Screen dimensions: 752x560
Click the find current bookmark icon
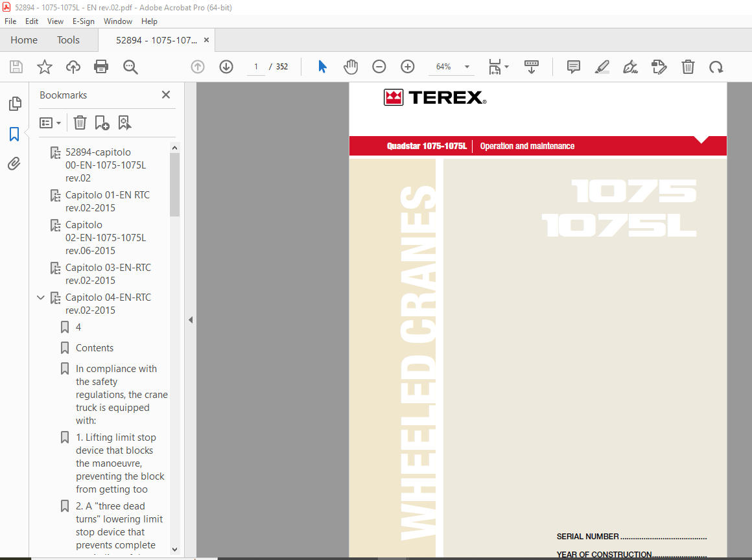point(124,122)
